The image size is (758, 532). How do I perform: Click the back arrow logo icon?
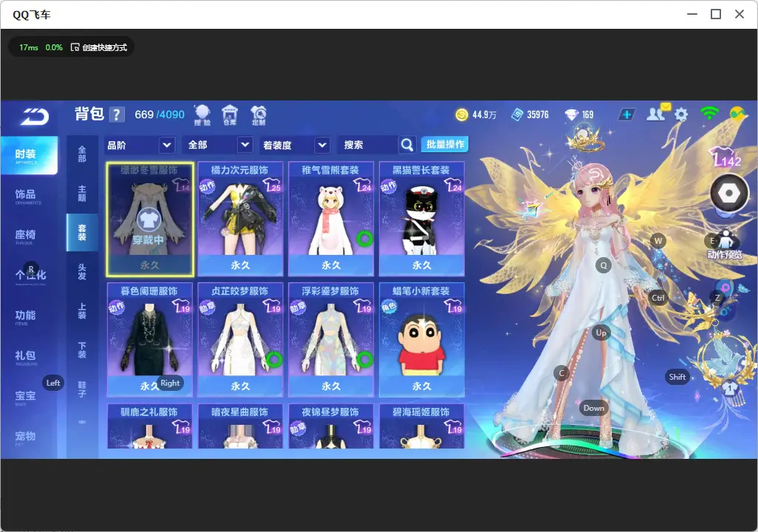35,117
